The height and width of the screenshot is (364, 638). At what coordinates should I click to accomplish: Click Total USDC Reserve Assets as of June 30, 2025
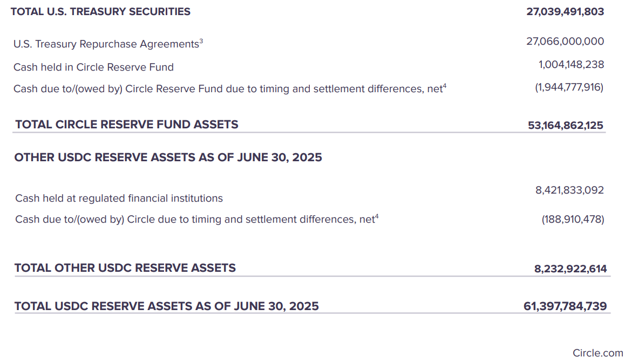(x=166, y=306)
